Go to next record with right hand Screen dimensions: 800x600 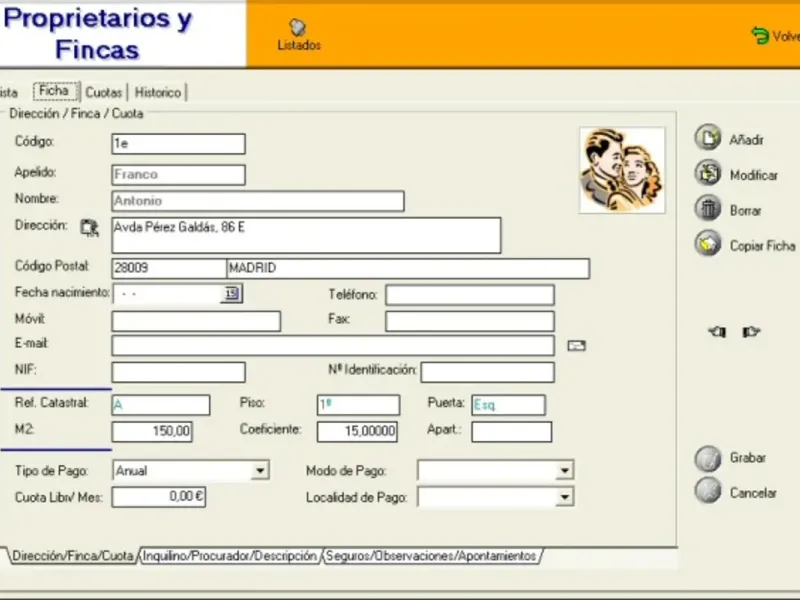751,332
